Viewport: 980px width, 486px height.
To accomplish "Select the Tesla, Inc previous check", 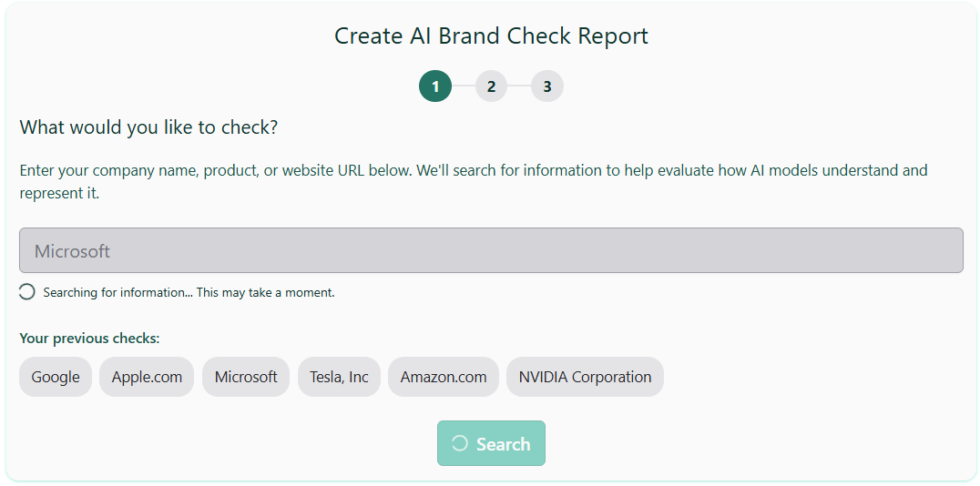I will point(339,377).
